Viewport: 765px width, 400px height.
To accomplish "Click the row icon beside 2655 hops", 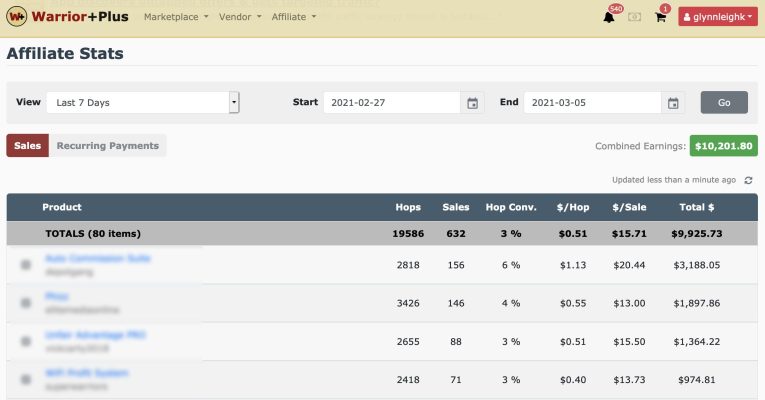I will coord(26,341).
